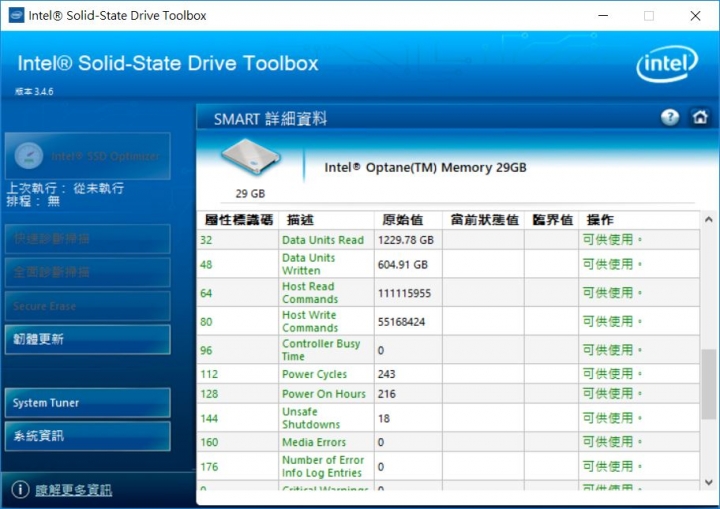Select the Data Units Written description

[309, 264]
